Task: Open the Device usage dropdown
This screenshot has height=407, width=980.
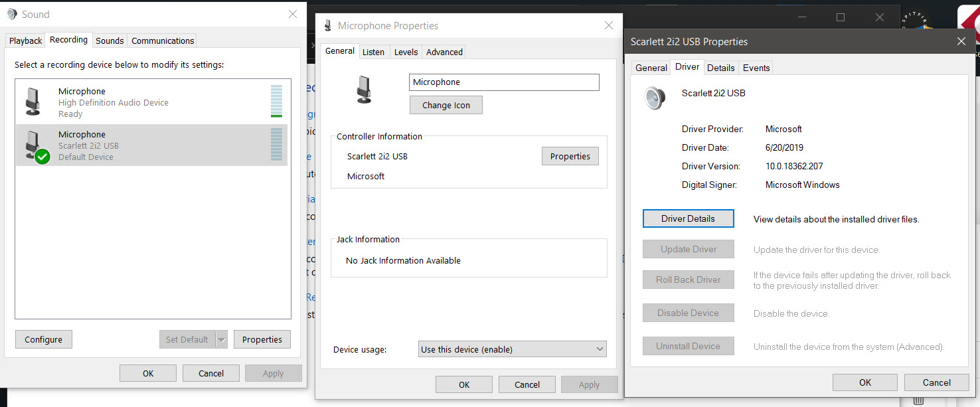Action: coord(513,349)
